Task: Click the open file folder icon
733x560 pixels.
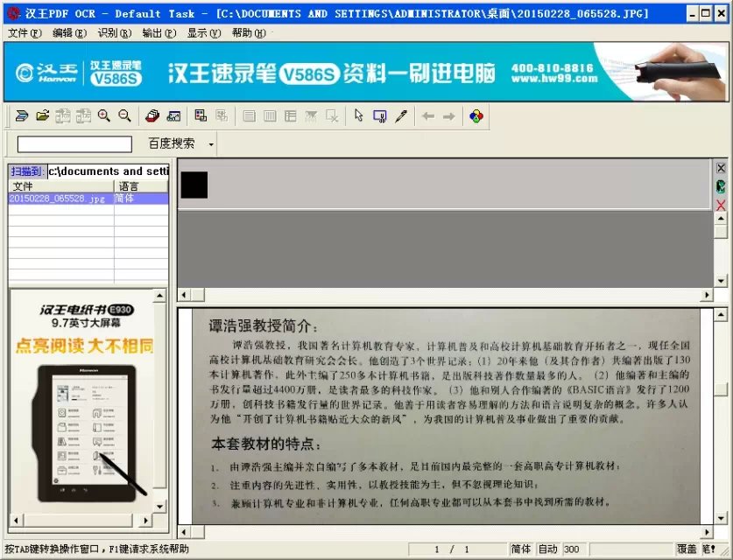Action: (42, 115)
